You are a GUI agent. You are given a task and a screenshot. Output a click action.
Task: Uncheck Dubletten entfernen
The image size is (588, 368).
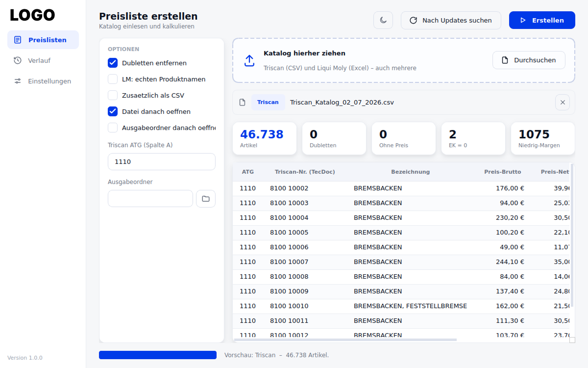pos(113,63)
